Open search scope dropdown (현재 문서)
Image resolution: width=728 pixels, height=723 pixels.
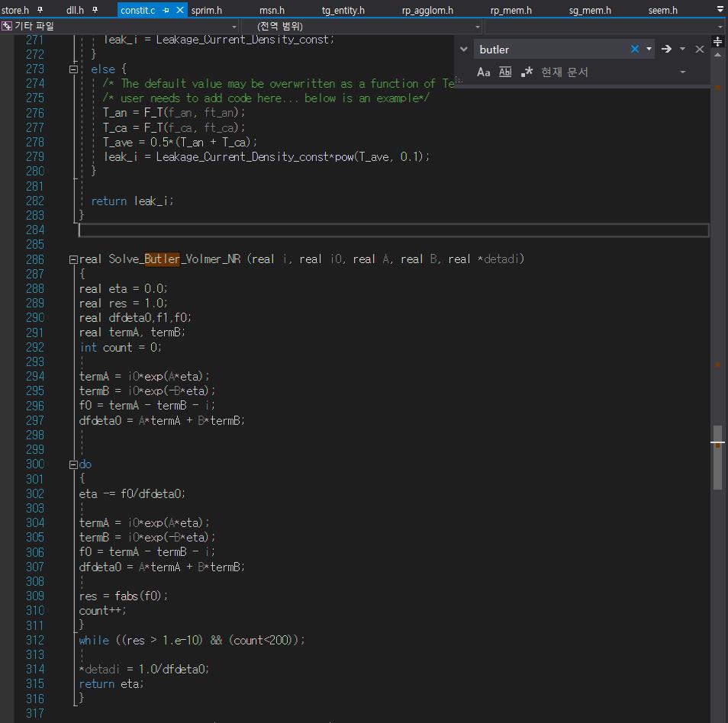click(x=613, y=72)
